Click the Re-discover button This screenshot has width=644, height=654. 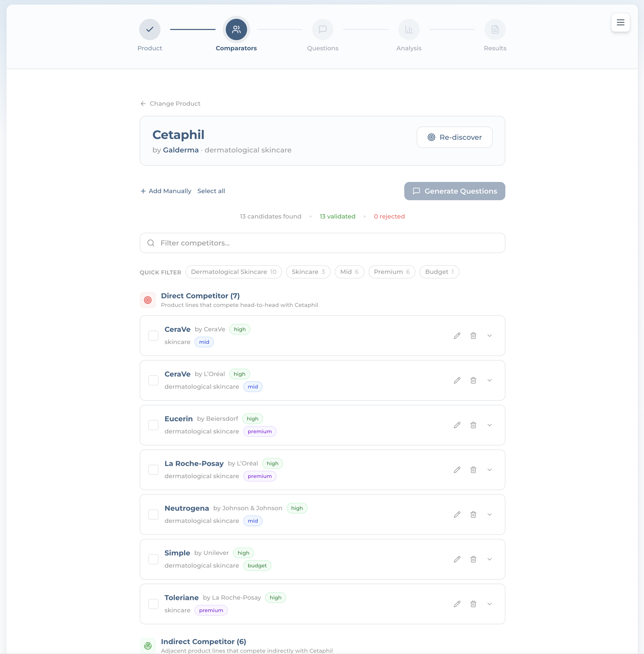(x=455, y=137)
